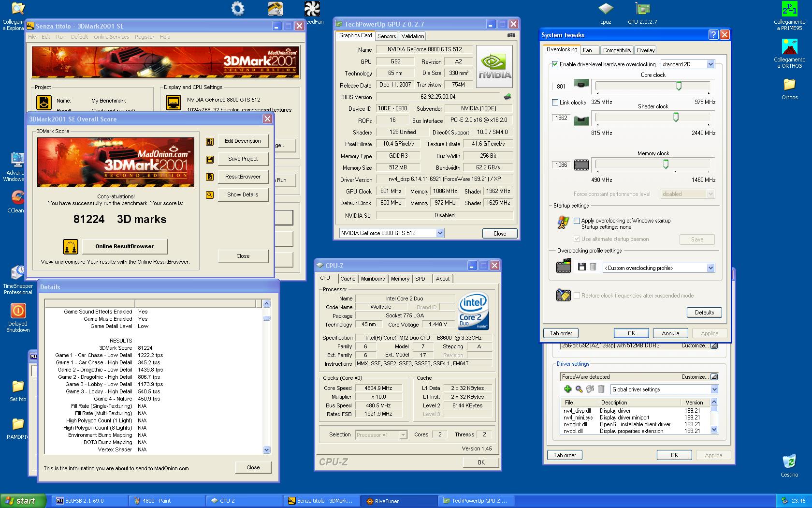Screen dimensions: 812x508
Task: Click Tab order button in System tweaks
Action: 561,333
